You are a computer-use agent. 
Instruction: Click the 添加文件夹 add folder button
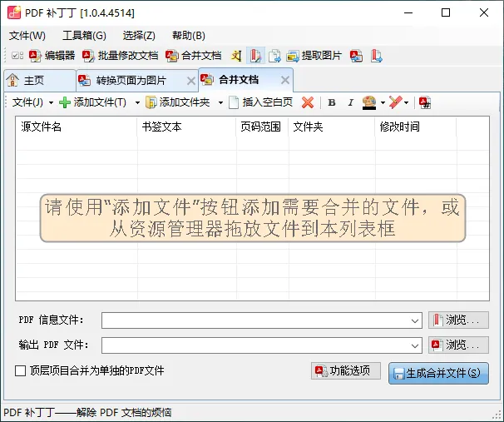[178, 102]
